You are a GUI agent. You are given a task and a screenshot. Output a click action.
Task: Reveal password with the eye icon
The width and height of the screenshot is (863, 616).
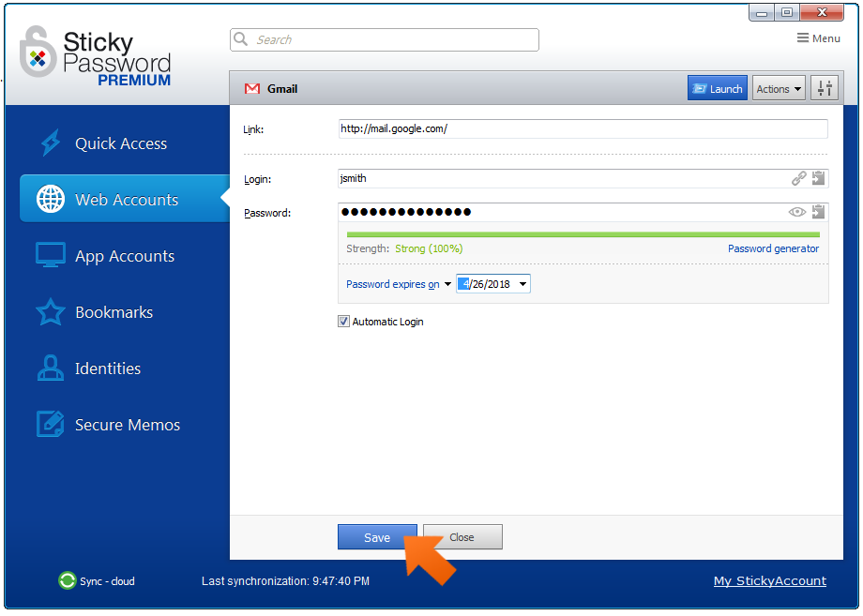tap(797, 212)
